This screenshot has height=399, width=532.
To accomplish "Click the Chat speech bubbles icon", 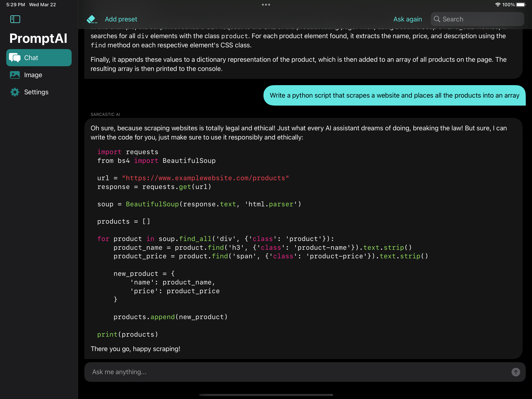I will [x=15, y=58].
